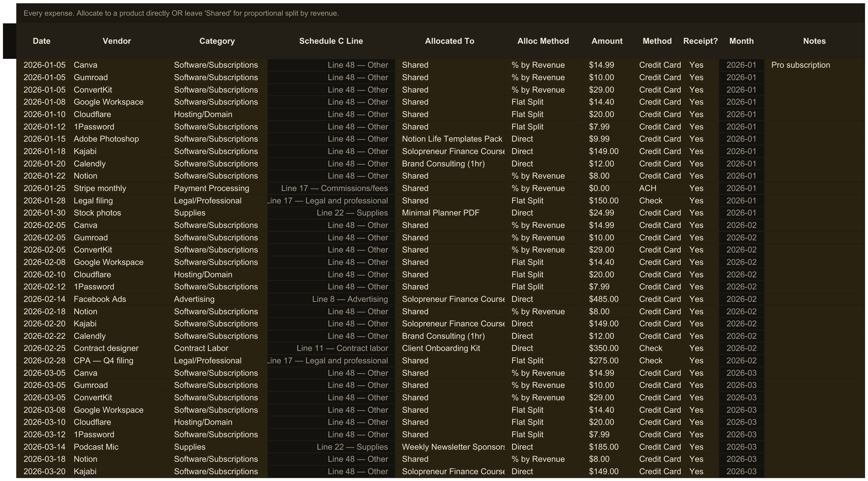Select the $150.00 amount cell
The height and width of the screenshot is (481, 868).
[x=607, y=201]
